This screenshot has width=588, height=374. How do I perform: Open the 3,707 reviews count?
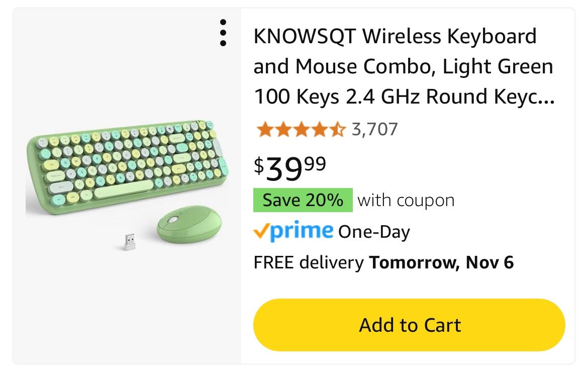click(x=374, y=130)
